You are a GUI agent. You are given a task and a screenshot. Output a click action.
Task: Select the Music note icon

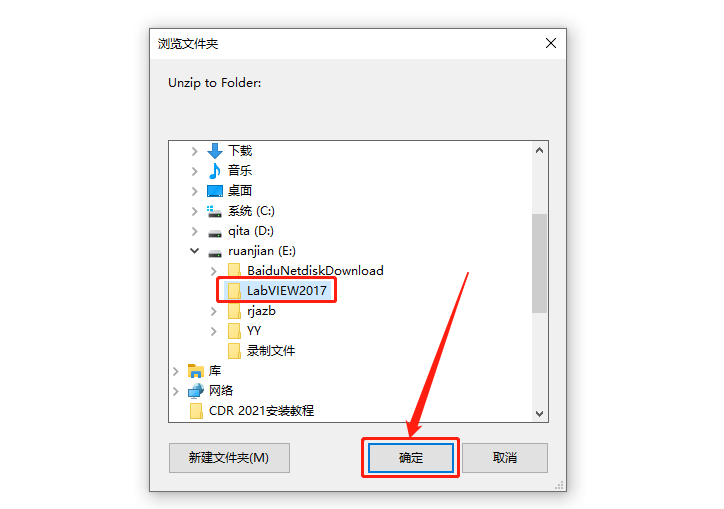(215, 171)
